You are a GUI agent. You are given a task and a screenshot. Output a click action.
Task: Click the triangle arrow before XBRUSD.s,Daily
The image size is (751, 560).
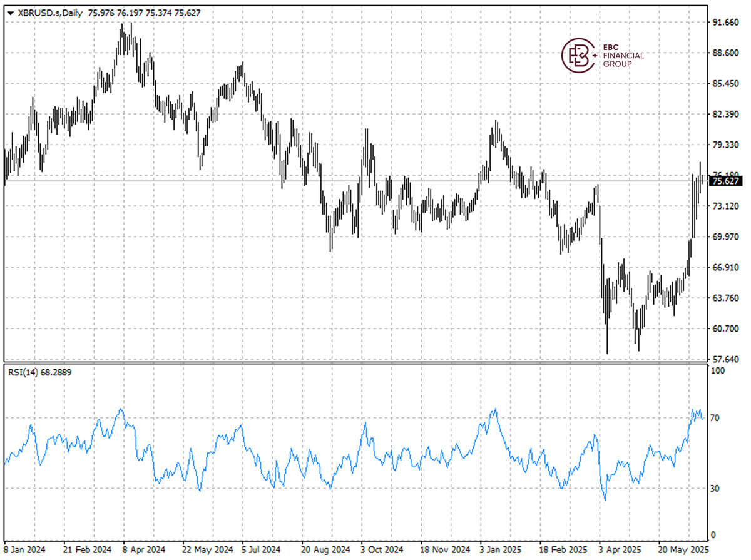(10, 13)
